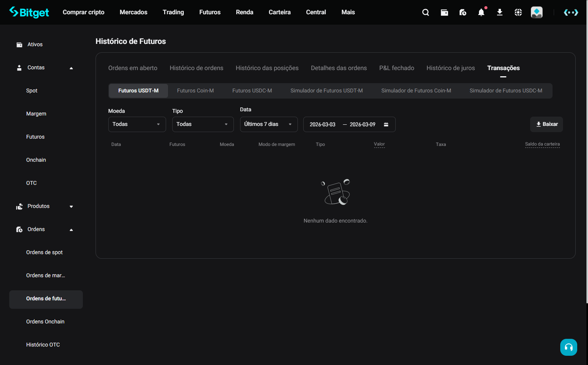
Task: Click the code brackets icon in header
Action: point(571,12)
